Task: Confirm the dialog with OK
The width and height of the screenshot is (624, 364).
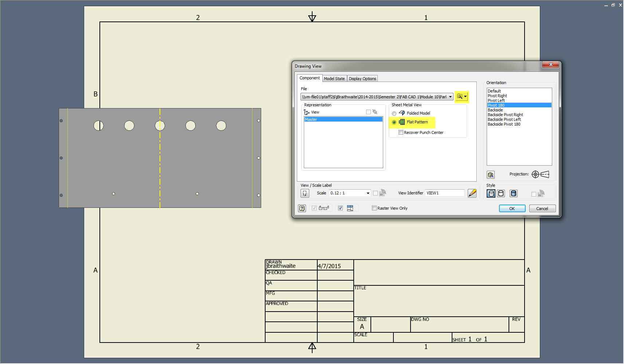Action: [x=512, y=209]
